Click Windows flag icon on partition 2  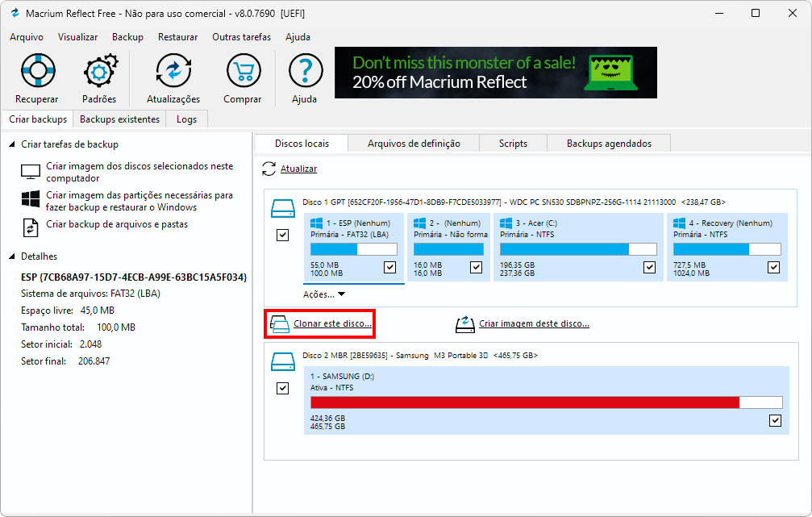[420, 223]
